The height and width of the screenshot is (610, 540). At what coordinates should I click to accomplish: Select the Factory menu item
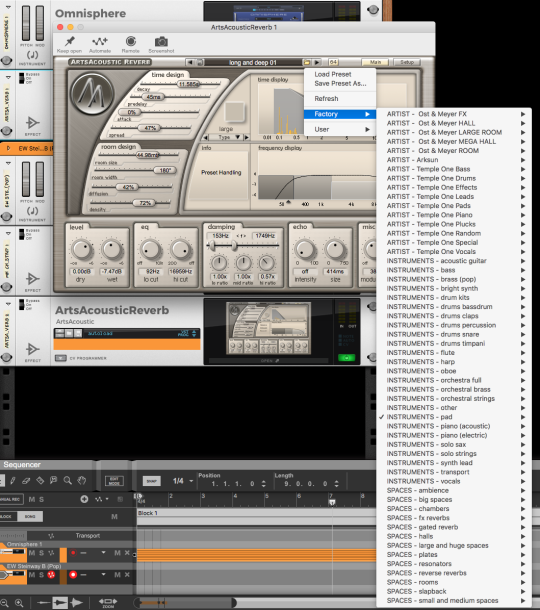pyautogui.click(x=340, y=114)
